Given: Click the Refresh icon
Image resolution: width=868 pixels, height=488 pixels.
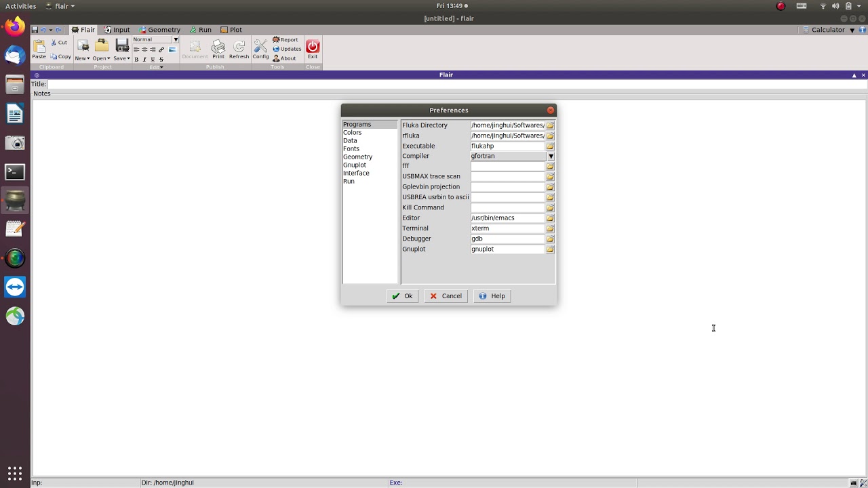Looking at the screenshot, I should click(239, 46).
